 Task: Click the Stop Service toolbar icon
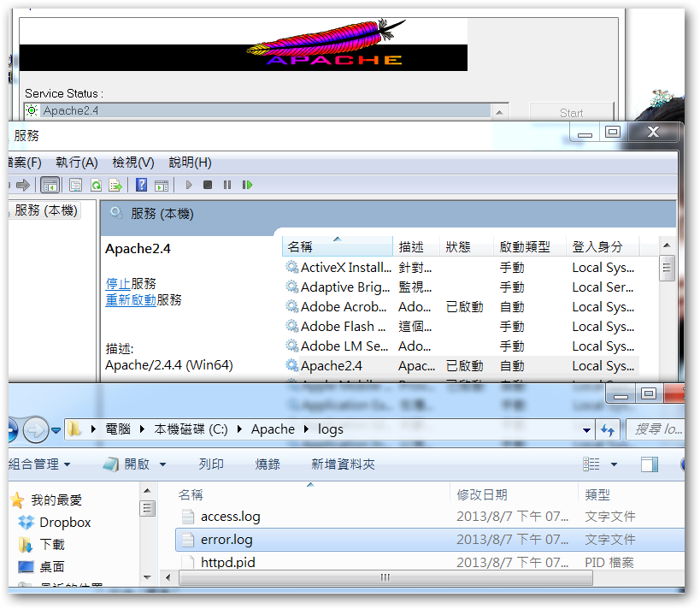(x=208, y=185)
